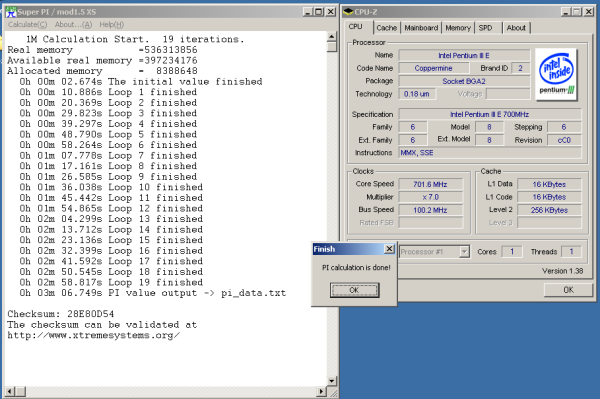Click the Super PI title bar app icon
Screen dimensions: 600x399
(11, 12)
